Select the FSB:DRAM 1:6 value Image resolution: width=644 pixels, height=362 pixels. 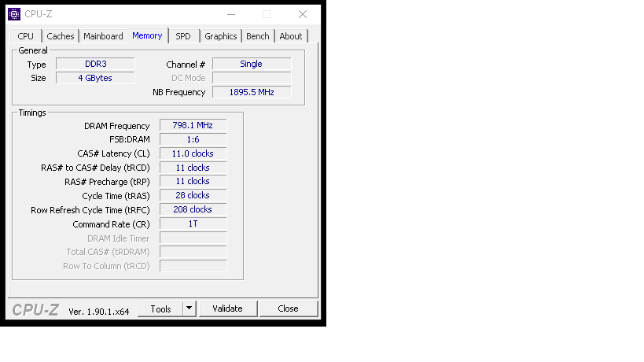pyautogui.click(x=193, y=140)
